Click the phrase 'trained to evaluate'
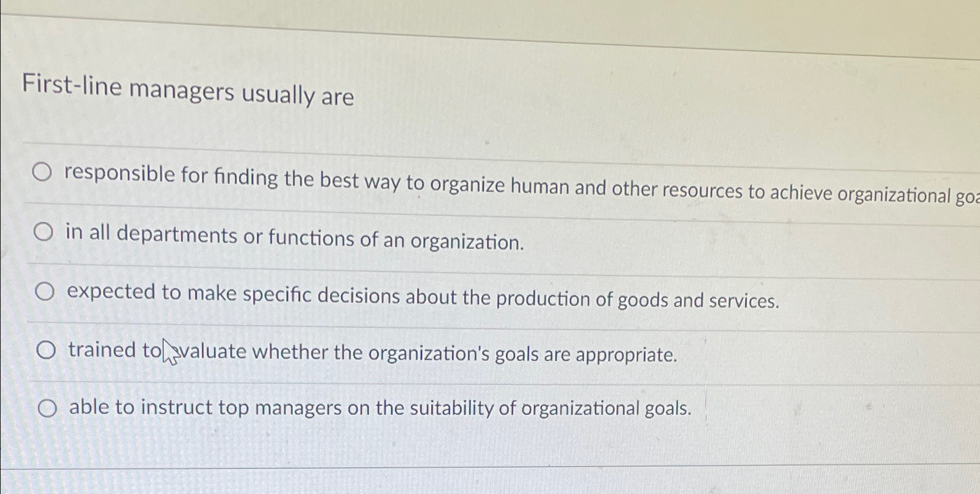Image resolution: width=980 pixels, height=494 pixels. pyautogui.click(x=154, y=351)
